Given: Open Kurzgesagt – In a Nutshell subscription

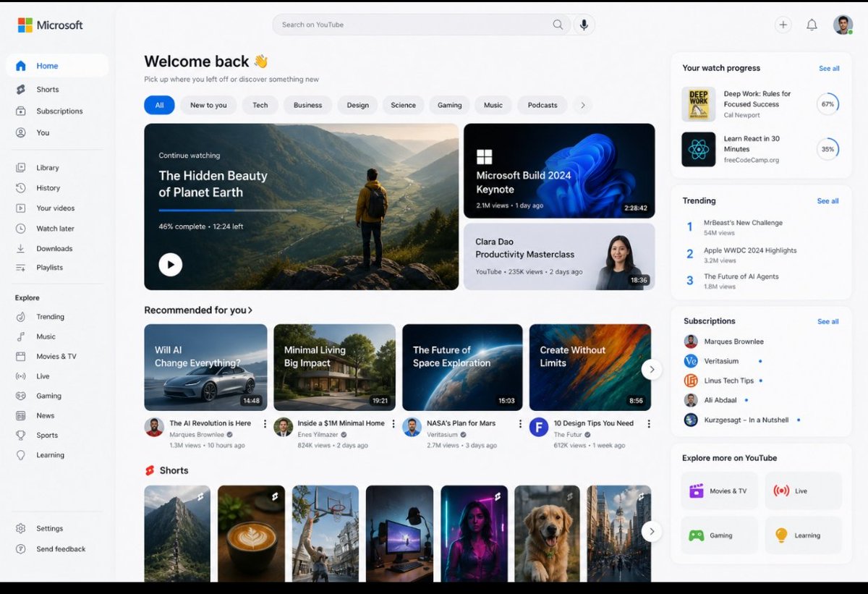Looking at the screenshot, I should [x=742, y=420].
